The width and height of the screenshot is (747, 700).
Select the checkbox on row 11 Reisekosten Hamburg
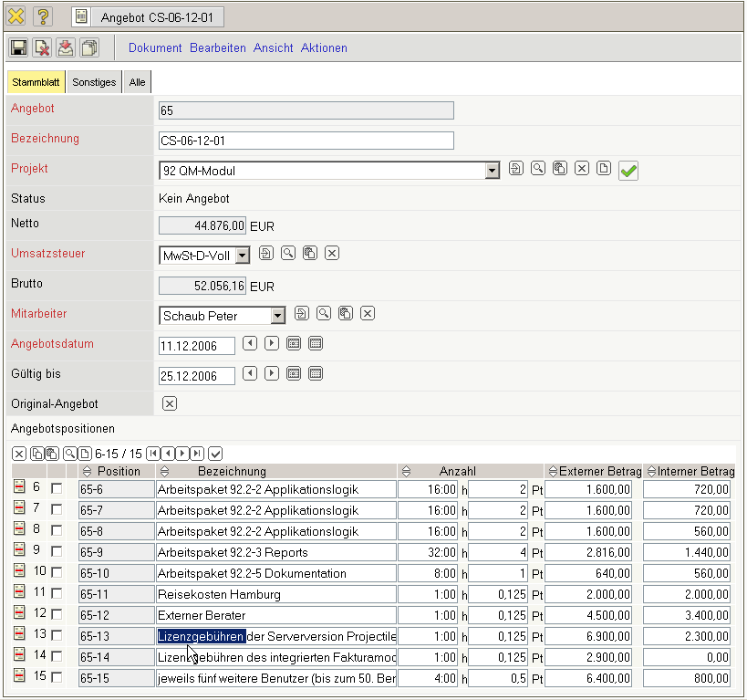point(57,594)
